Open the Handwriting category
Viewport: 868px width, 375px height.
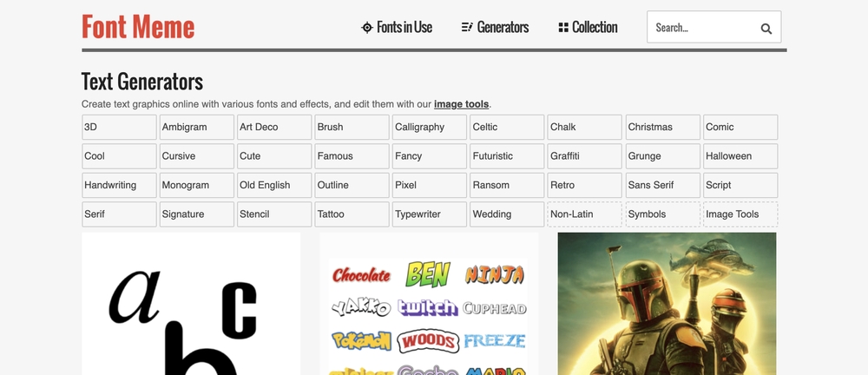pyautogui.click(x=119, y=185)
